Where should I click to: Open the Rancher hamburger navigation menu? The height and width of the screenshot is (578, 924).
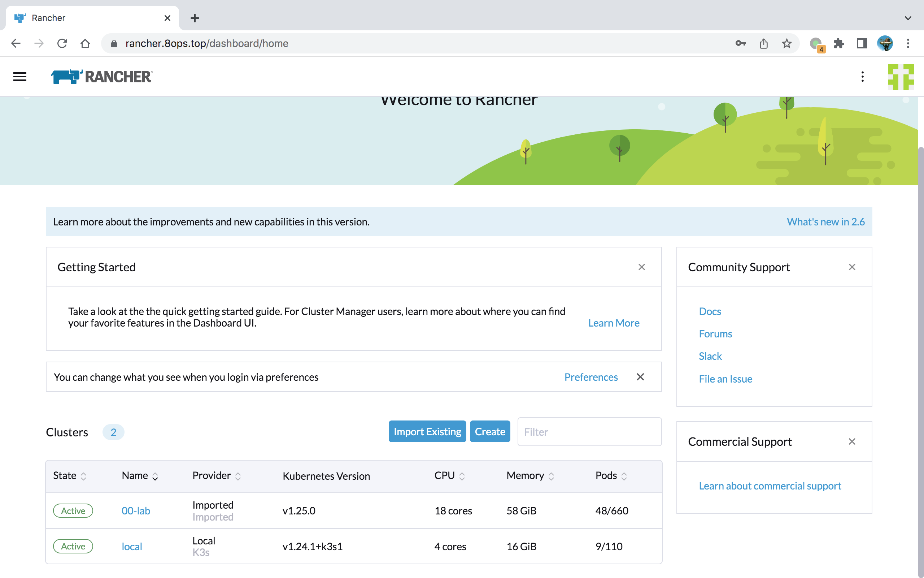coord(20,77)
